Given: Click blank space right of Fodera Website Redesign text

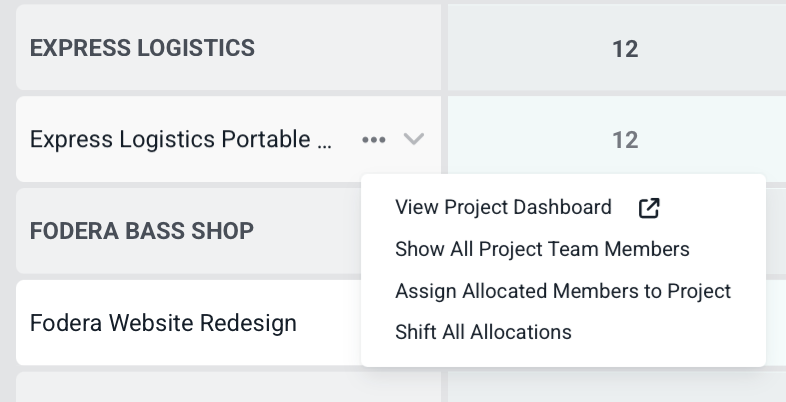Looking at the screenshot, I should pyautogui.click(x=330, y=323).
